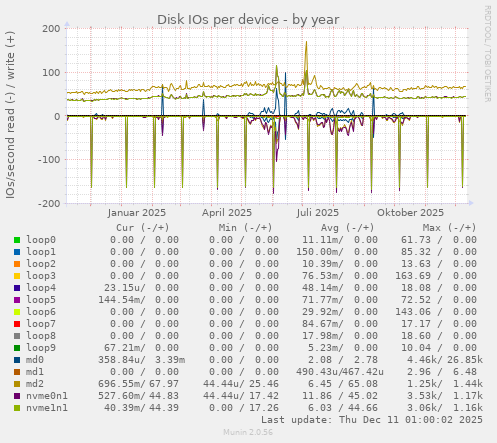497x443 pixels.
Task: Click loop5 current value 144.54m
Action: [x=122, y=300]
